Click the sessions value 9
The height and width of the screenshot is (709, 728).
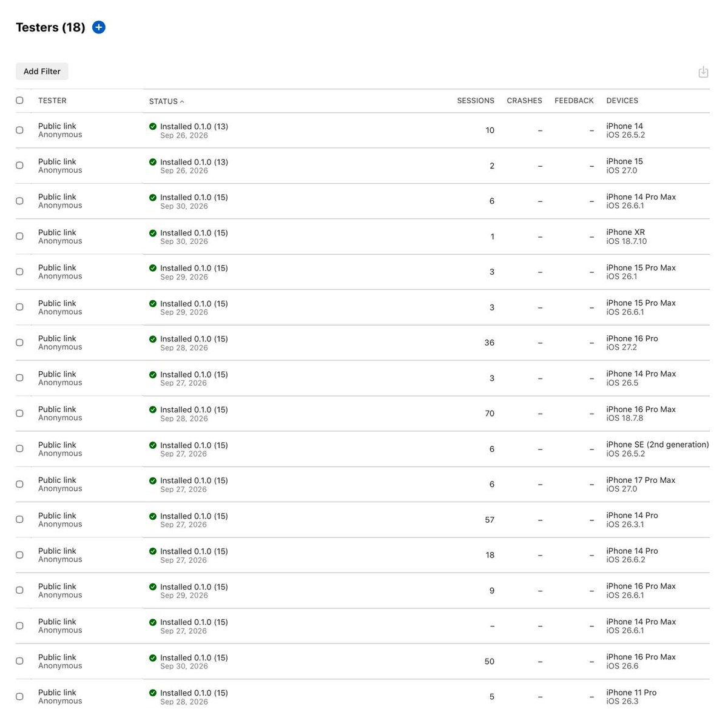(x=492, y=591)
